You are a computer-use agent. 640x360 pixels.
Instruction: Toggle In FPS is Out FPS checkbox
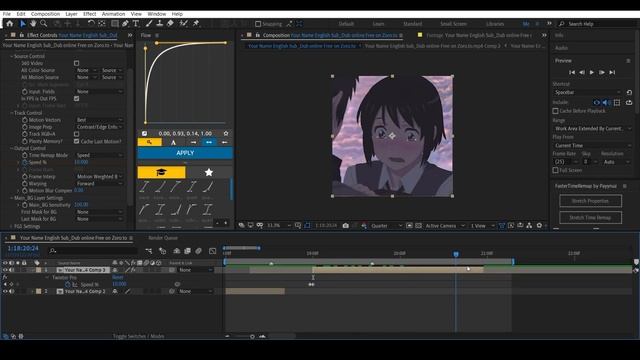click(x=76, y=99)
